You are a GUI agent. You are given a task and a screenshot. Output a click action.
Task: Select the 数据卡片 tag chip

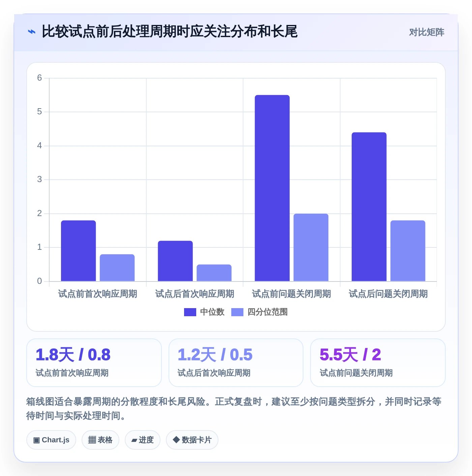192,440
